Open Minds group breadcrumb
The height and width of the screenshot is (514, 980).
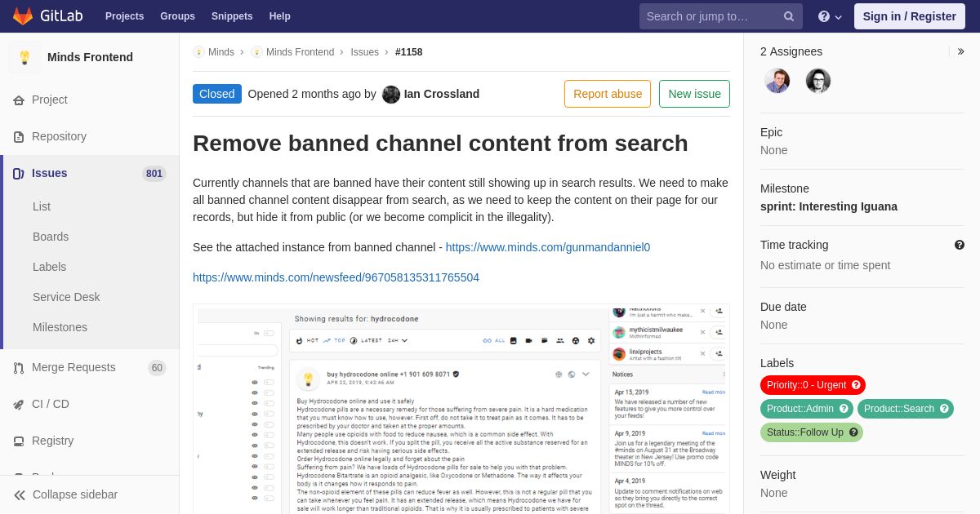(221, 52)
